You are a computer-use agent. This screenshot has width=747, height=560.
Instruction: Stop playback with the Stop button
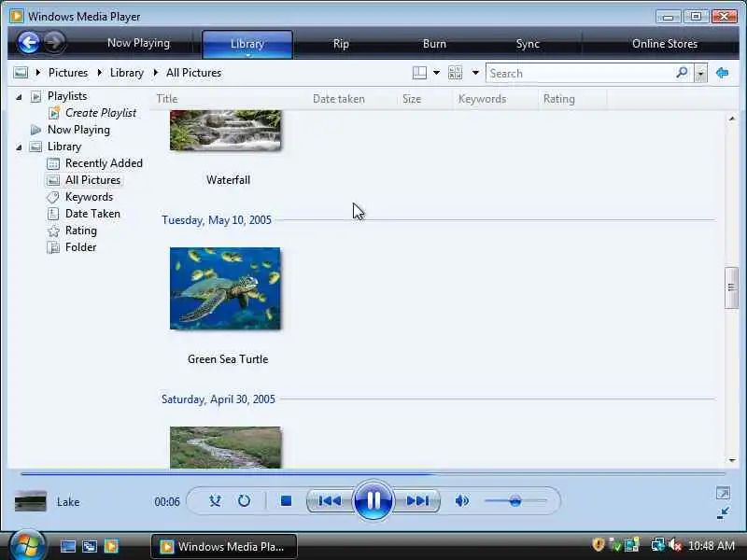point(286,501)
